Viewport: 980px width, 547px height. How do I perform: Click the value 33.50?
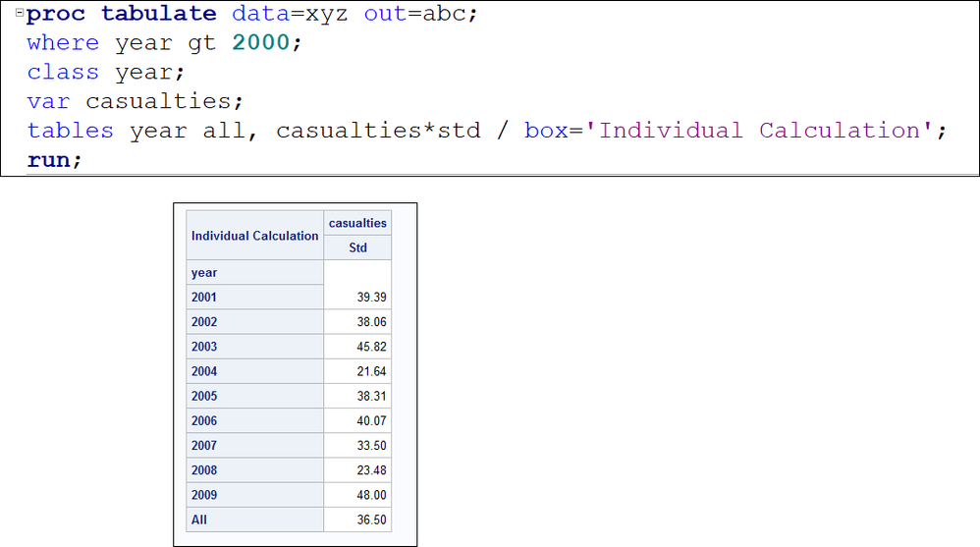(371, 445)
